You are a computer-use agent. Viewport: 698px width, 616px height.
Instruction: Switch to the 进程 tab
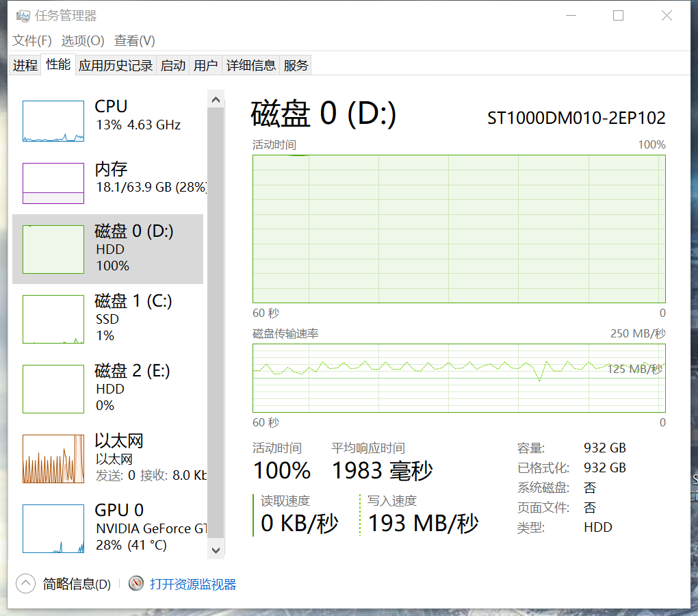coord(25,66)
